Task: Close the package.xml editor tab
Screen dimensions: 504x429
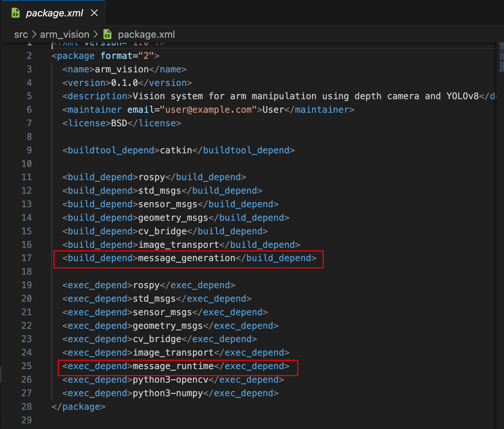Action: point(94,13)
